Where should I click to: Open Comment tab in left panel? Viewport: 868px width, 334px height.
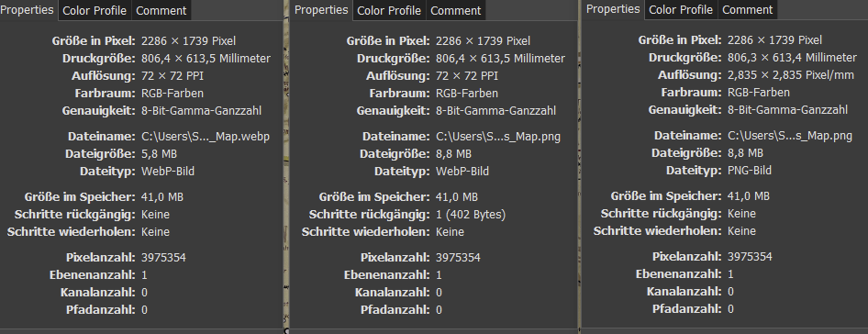point(161,10)
